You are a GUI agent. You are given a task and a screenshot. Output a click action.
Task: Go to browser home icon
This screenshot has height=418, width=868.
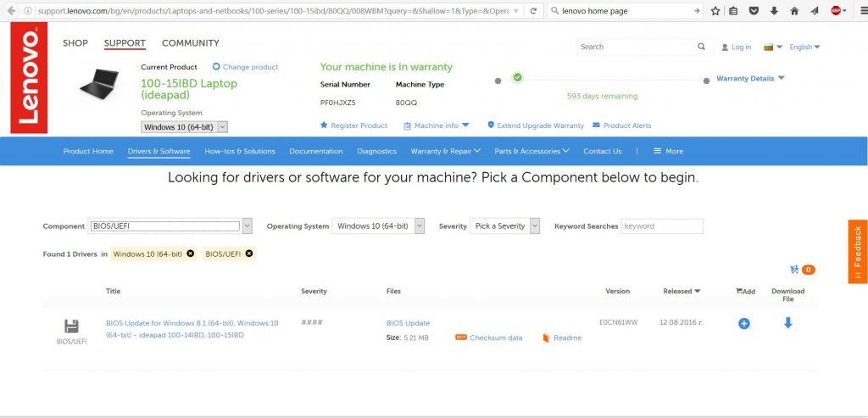pyautogui.click(x=794, y=10)
